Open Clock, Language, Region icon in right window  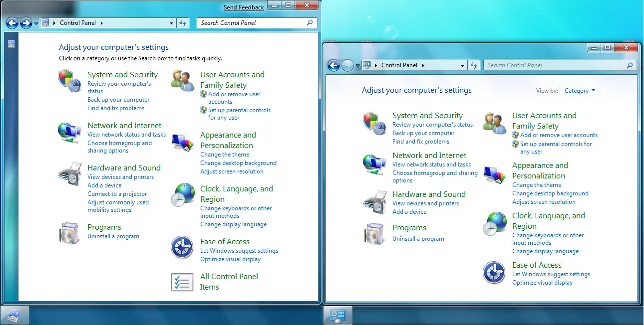tap(495, 224)
